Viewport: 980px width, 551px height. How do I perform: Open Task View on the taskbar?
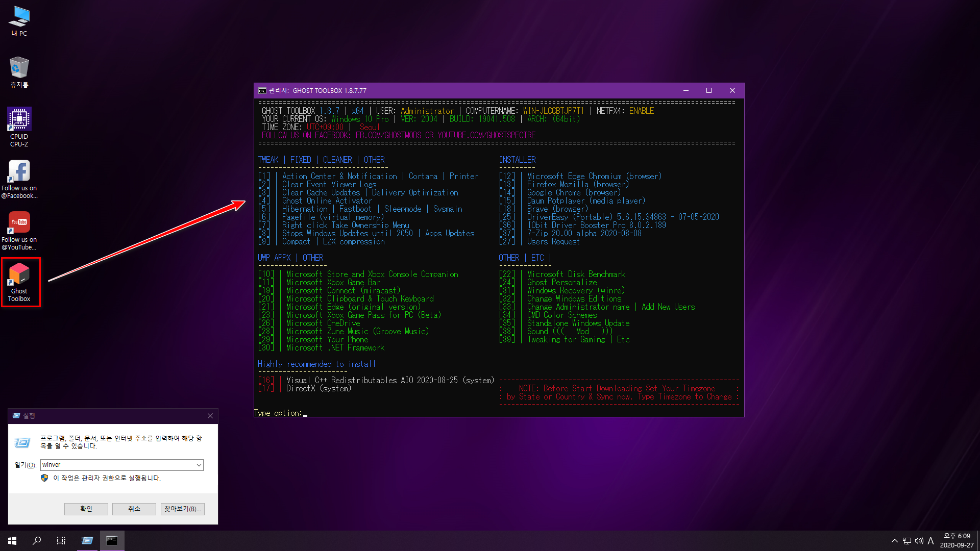coord(61,540)
